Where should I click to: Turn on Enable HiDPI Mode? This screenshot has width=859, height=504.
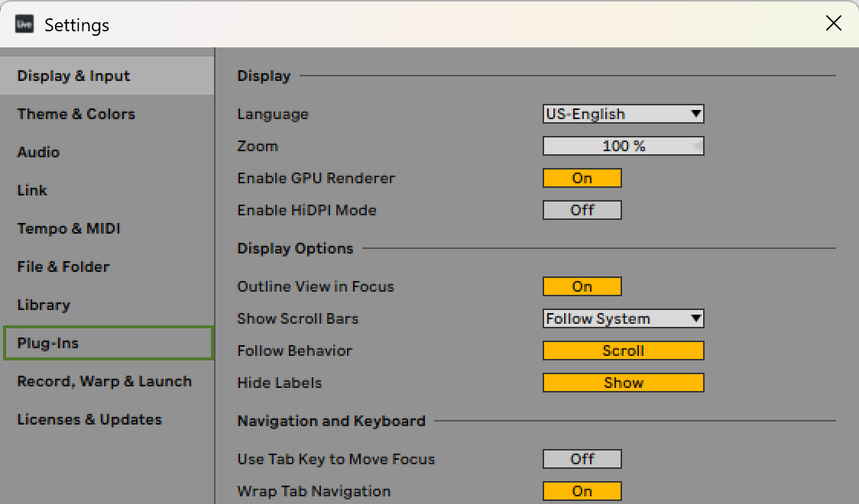click(582, 210)
